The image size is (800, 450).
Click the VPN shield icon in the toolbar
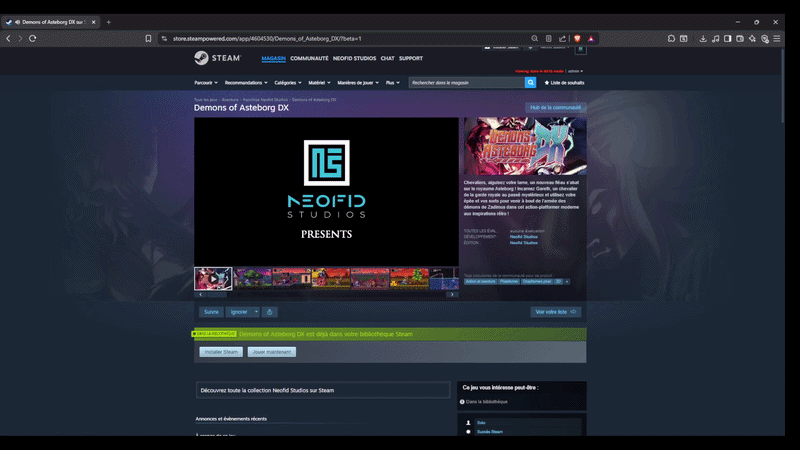[765, 39]
